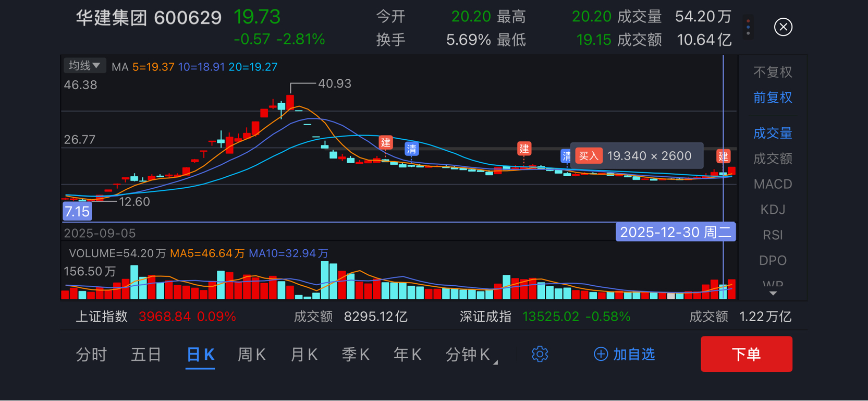Click the 建 marker in chart middle

(x=524, y=149)
